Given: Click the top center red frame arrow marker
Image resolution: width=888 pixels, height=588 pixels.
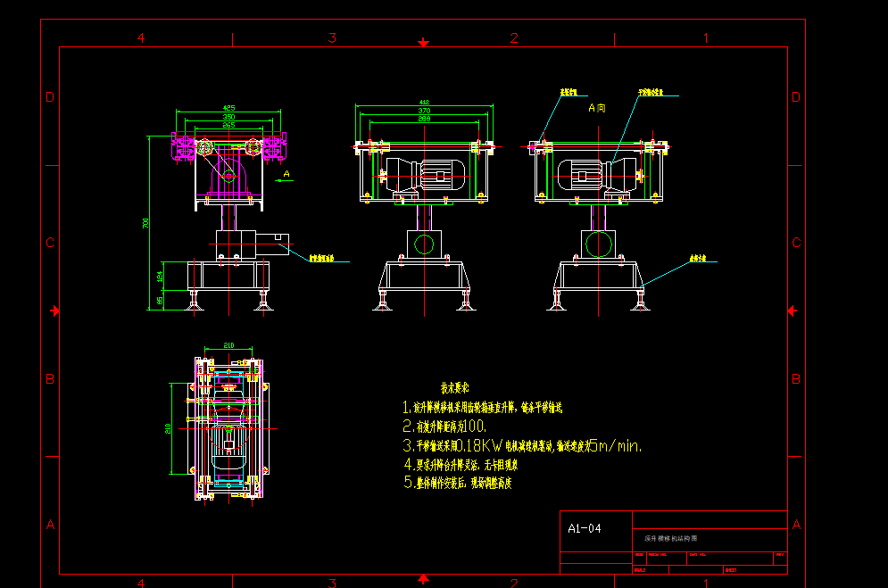Looking at the screenshot, I should 423,43.
